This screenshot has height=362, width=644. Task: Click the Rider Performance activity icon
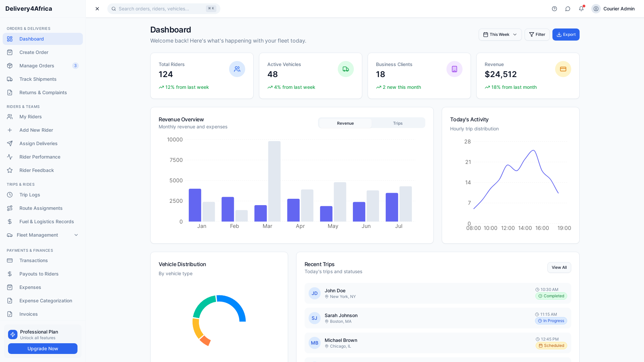point(10,157)
